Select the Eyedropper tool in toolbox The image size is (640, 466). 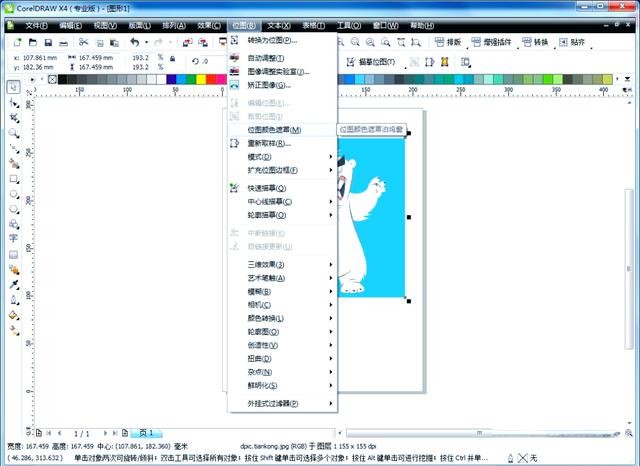point(14,284)
